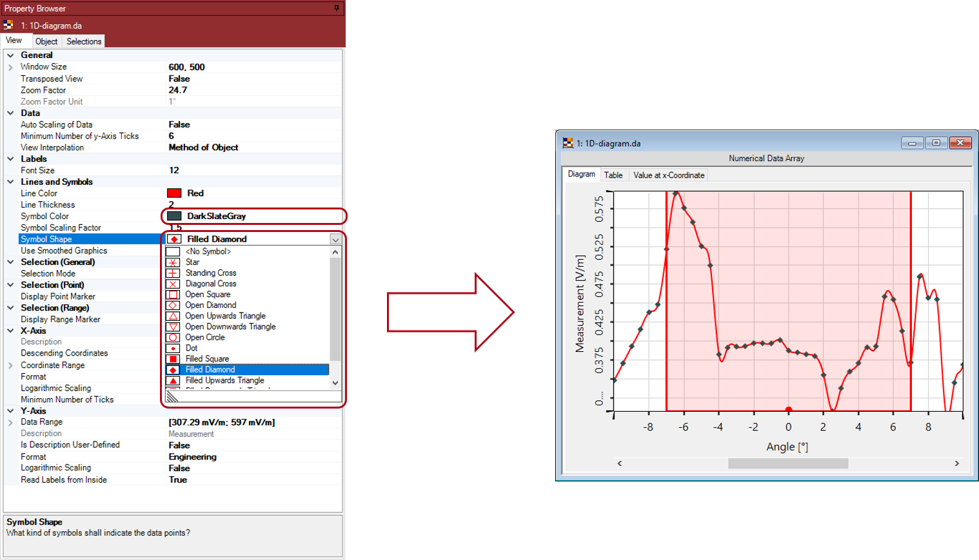Click symbol list scroll down arrow

(x=335, y=383)
